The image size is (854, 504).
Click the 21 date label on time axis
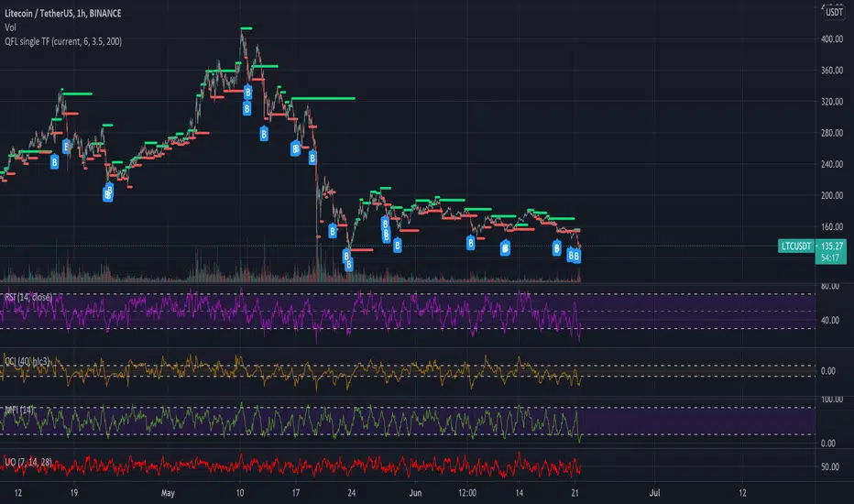(575, 493)
